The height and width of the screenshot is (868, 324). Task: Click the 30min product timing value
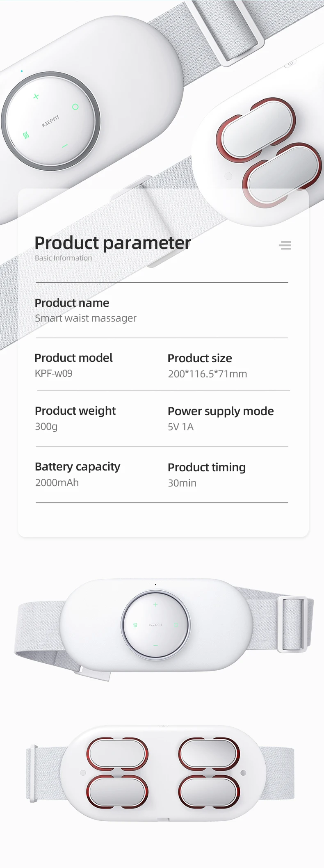[x=182, y=483]
